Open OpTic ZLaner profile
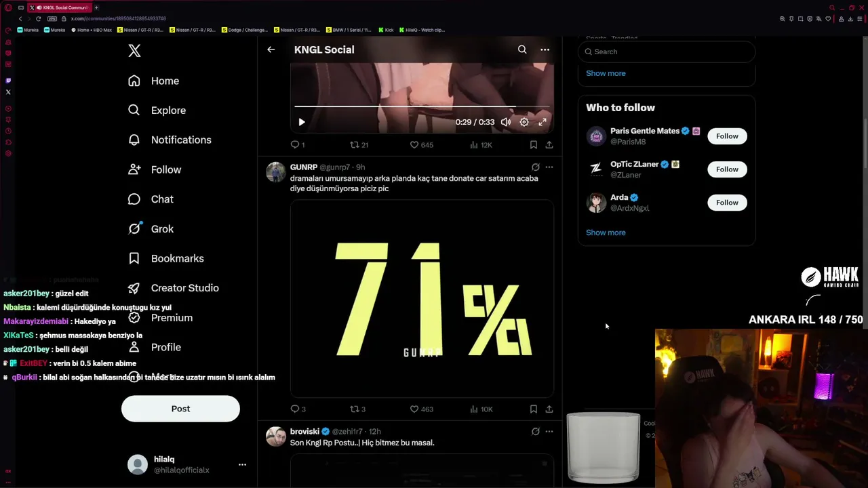The image size is (868, 488). [x=635, y=164]
